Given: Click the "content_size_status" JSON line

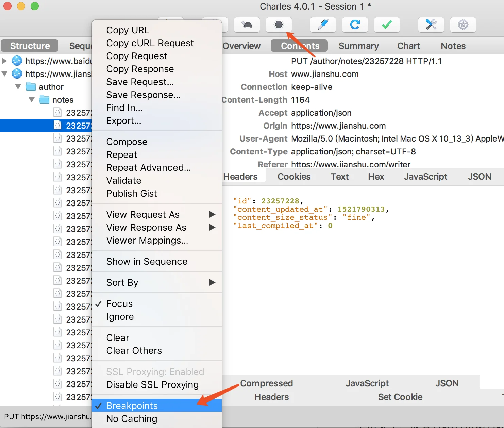Looking at the screenshot, I should coord(304,217).
